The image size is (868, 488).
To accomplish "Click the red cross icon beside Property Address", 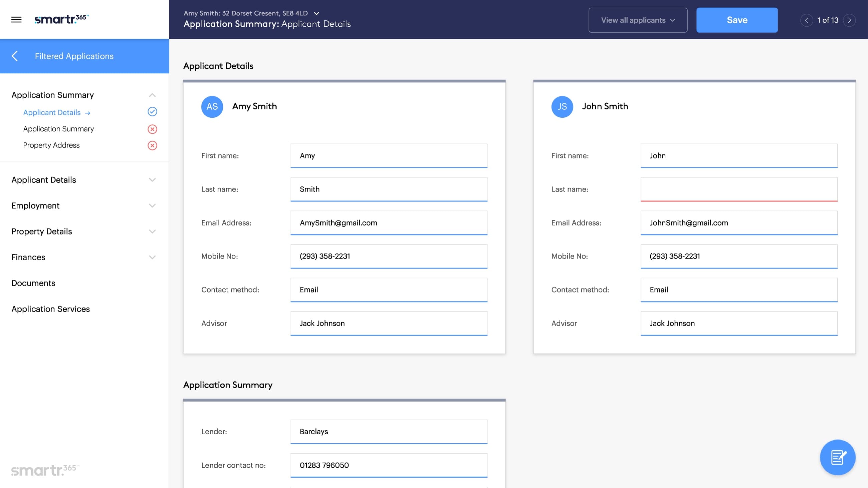I will (x=152, y=145).
